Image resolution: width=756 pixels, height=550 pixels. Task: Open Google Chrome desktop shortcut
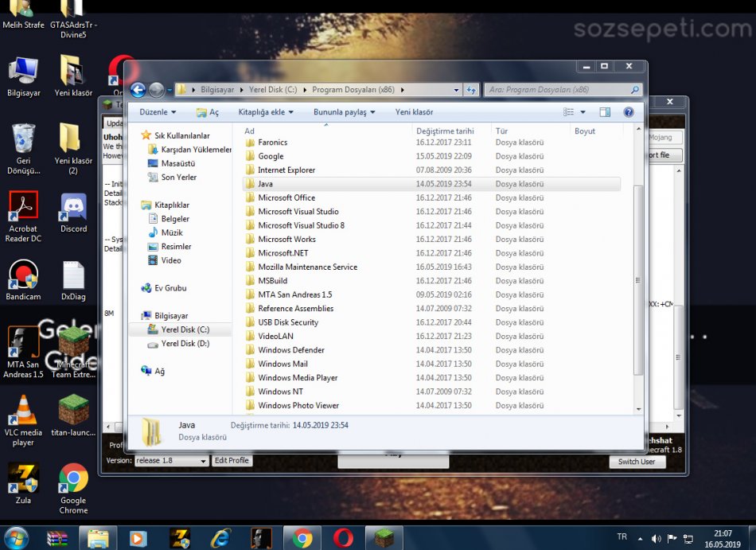pos(73,489)
